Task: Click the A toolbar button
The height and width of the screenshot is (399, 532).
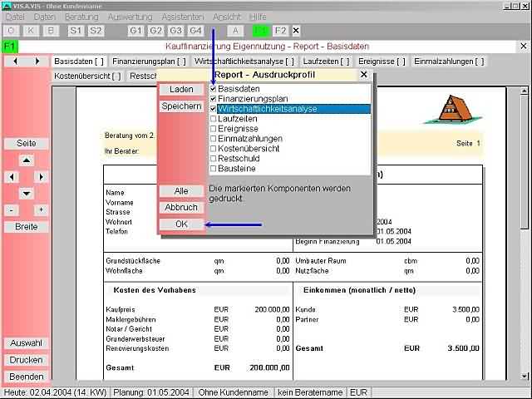Action: click(235, 31)
